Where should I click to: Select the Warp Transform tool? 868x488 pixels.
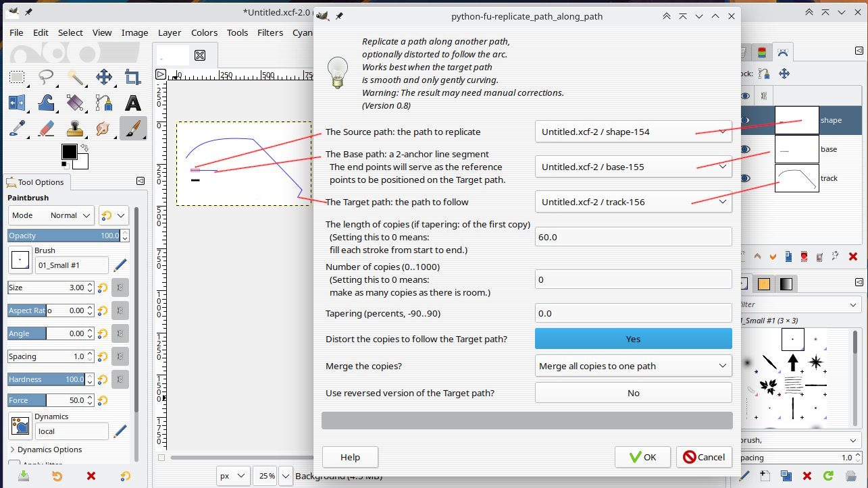46,103
